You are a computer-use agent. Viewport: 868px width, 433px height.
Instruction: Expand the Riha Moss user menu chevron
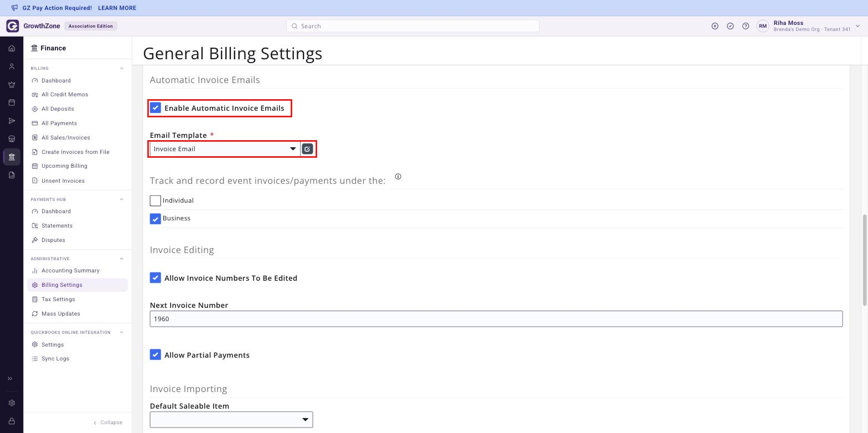[x=857, y=26]
